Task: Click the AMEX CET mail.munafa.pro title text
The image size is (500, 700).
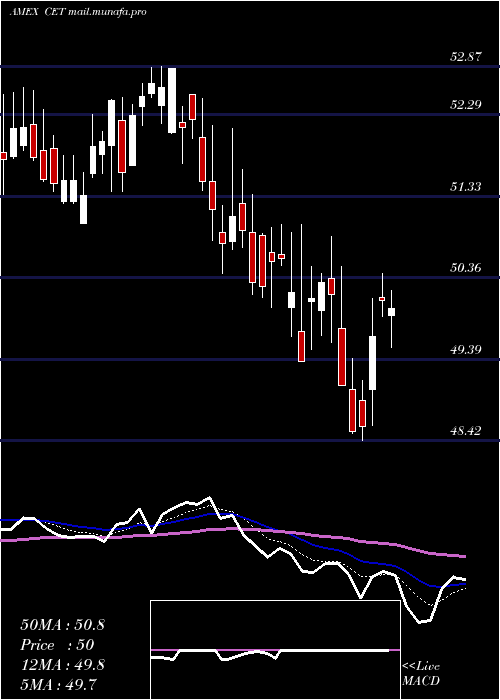Action: pos(78,12)
